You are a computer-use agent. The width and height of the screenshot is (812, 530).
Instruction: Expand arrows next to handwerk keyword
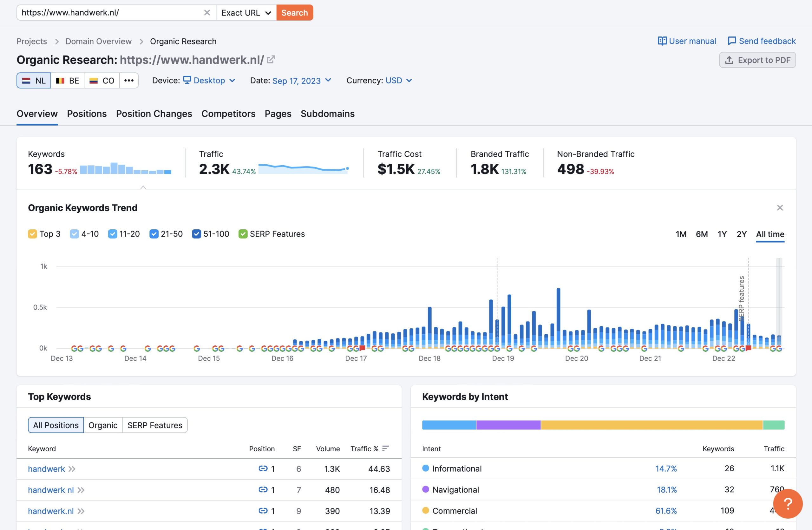point(72,469)
